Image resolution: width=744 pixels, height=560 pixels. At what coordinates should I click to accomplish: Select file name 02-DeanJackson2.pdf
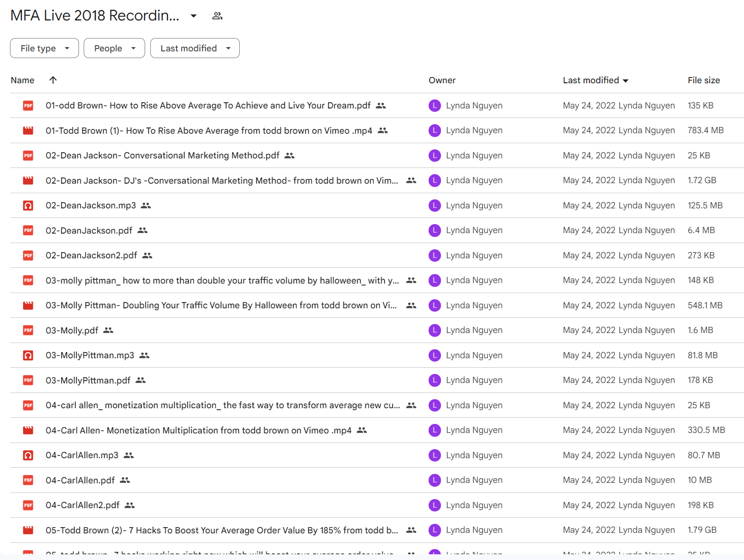(91, 255)
